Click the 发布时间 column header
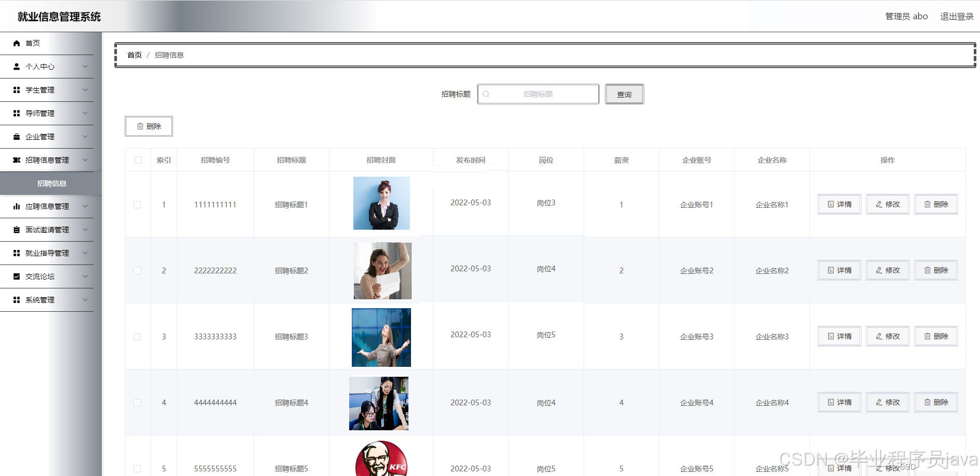This screenshot has height=476, width=980. (470, 160)
